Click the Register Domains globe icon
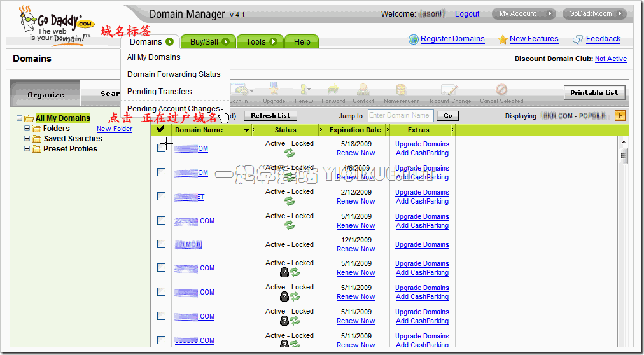 coord(414,39)
